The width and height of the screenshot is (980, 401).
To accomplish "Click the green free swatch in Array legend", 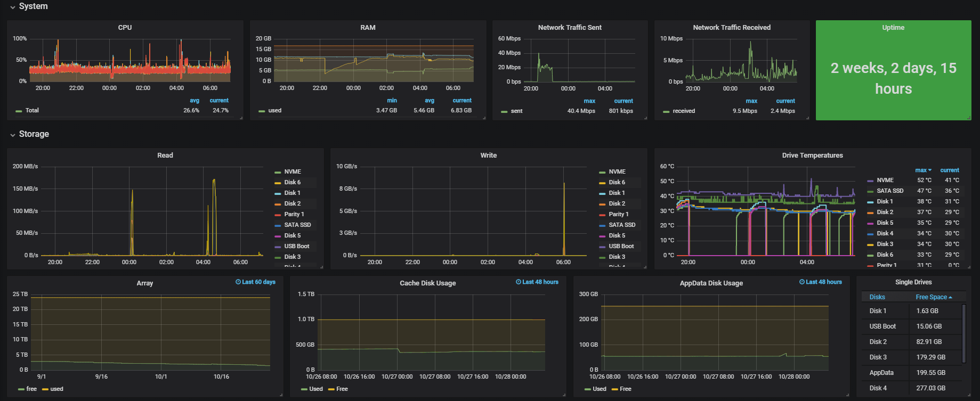I will tap(21, 389).
